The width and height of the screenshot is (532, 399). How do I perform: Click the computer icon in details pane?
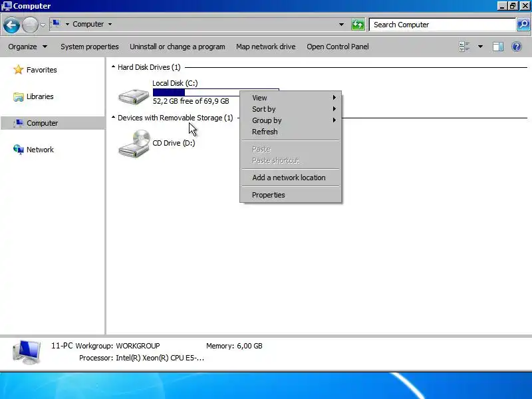(x=27, y=352)
